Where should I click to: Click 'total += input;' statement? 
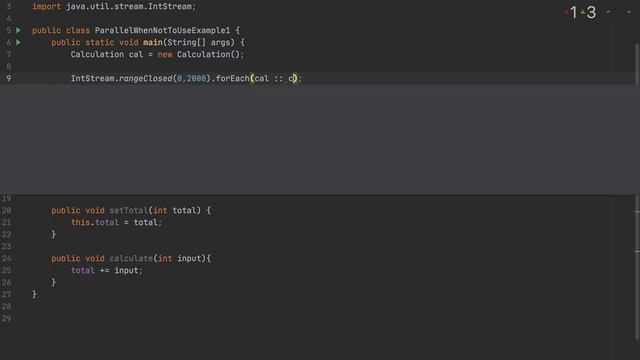[x=107, y=270]
